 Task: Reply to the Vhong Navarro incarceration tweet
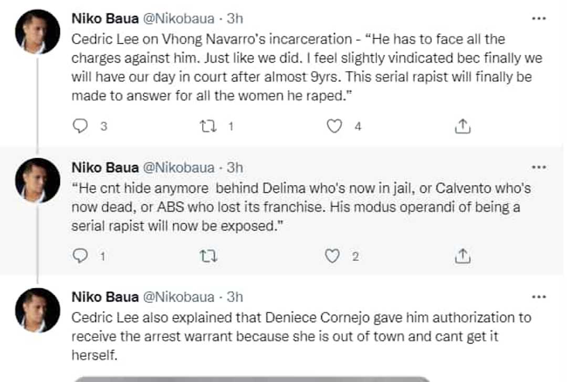point(79,126)
